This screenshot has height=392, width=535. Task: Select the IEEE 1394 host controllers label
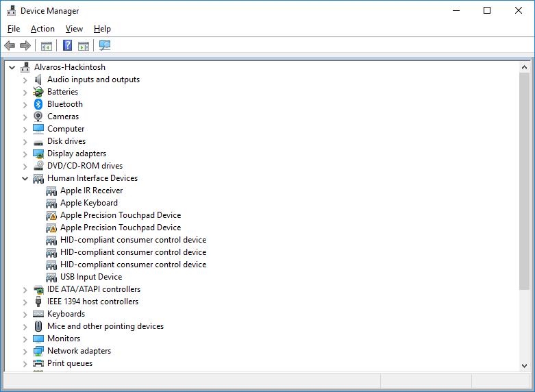point(92,301)
